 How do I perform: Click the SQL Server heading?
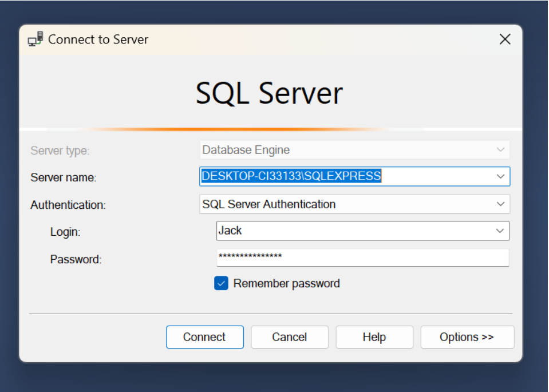click(269, 93)
